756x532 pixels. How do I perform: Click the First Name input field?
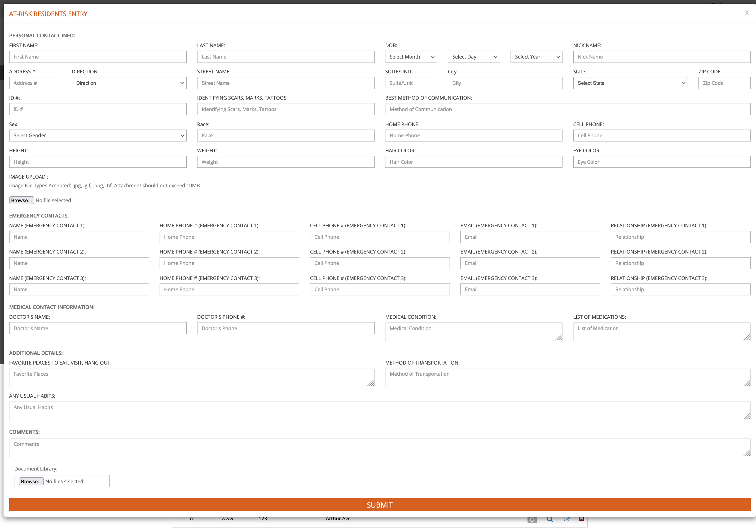point(98,57)
